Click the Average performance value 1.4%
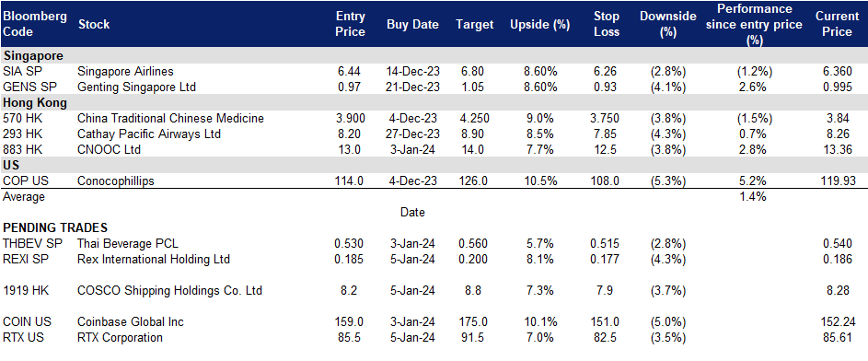Image resolution: width=868 pixels, height=361 pixels. [752, 196]
